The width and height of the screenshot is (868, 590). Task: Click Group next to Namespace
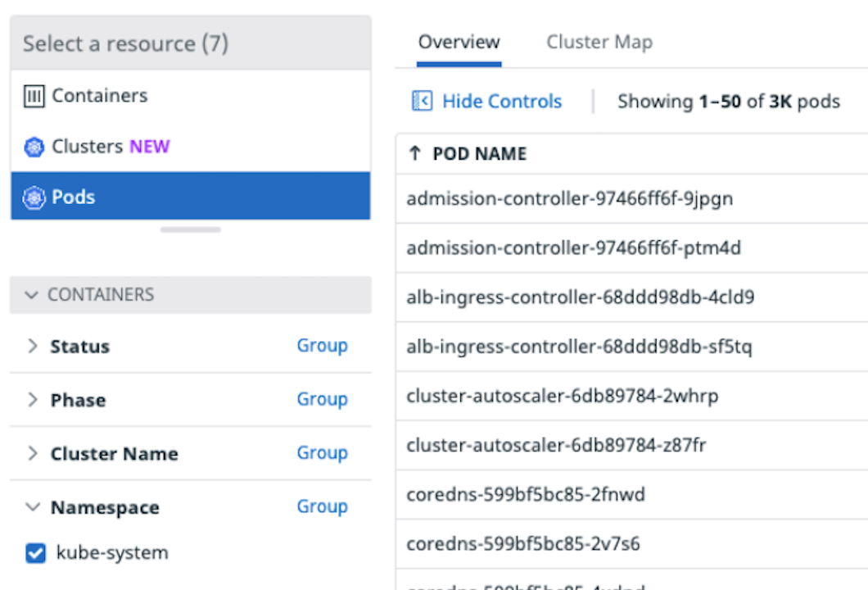click(322, 506)
